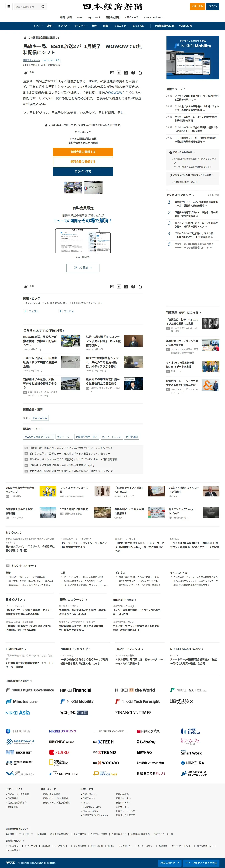225x868 pixels.
Task: Click the search magnifier icon
Action: (43, 7)
